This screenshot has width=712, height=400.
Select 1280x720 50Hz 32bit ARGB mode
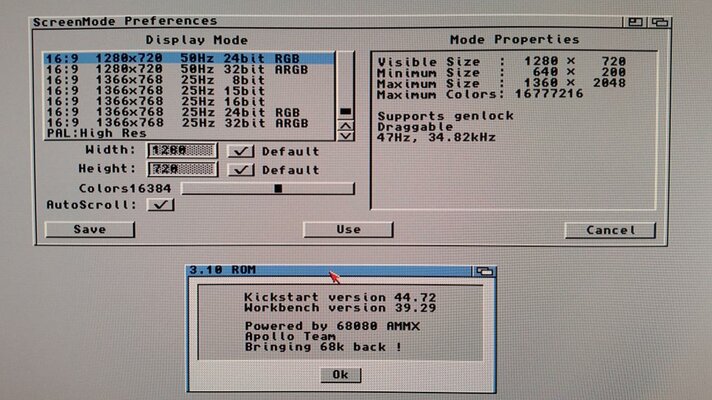coord(190,71)
